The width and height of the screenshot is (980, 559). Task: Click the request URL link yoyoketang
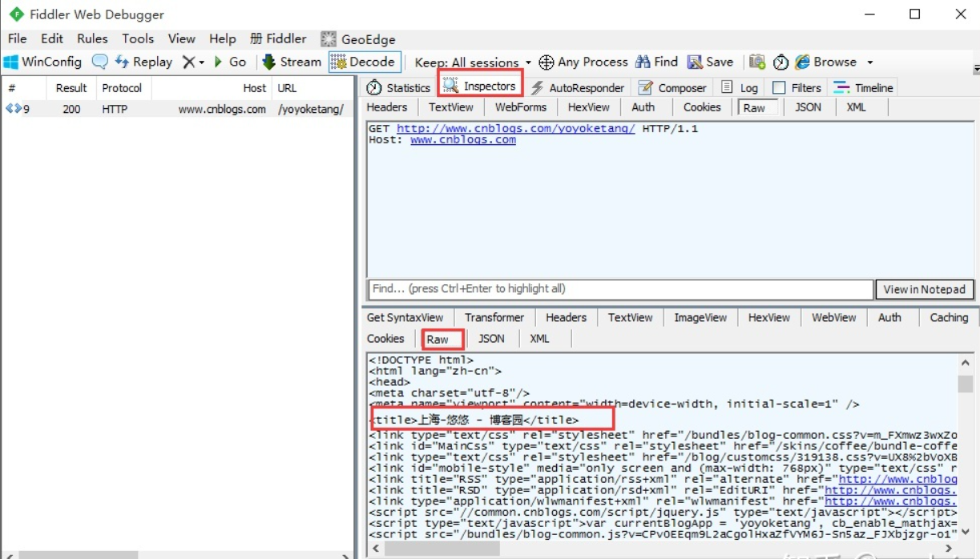pyautogui.click(x=516, y=128)
